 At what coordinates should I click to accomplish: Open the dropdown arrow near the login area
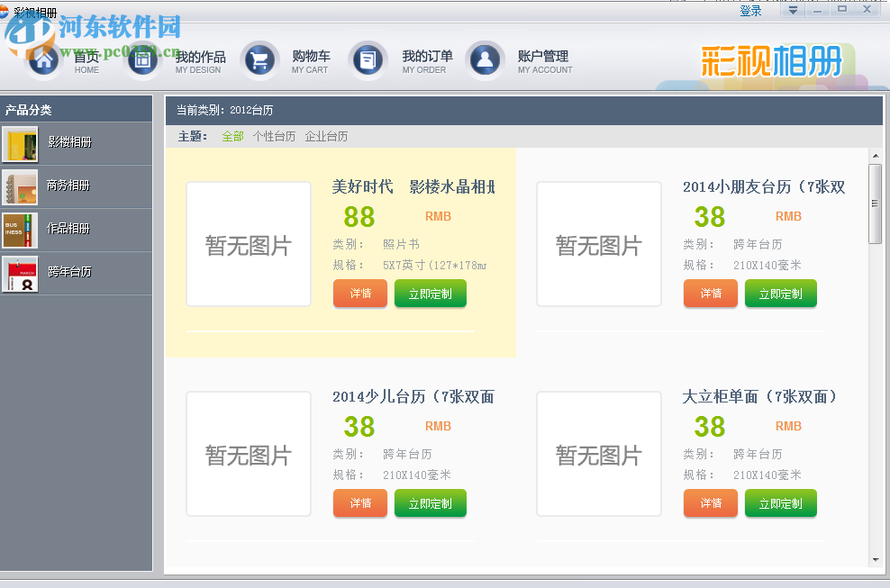click(792, 9)
